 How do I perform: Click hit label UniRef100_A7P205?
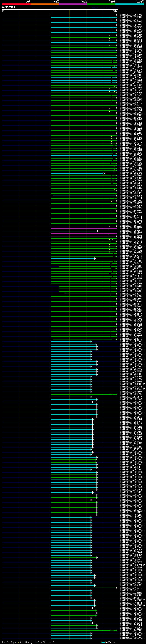(x=131, y=319)
